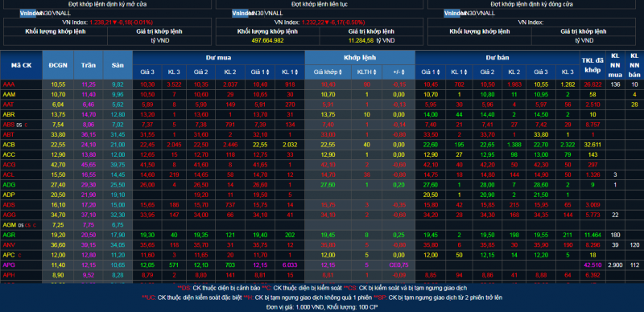
Task: Sort by Giá khớp using its arrow icon
Action: (341, 72)
